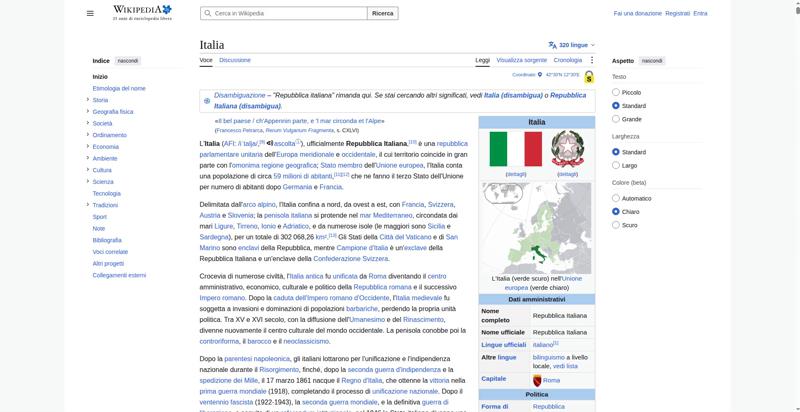Click the Ricerca button
800x412 pixels.
pyautogui.click(x=383, y=13)
